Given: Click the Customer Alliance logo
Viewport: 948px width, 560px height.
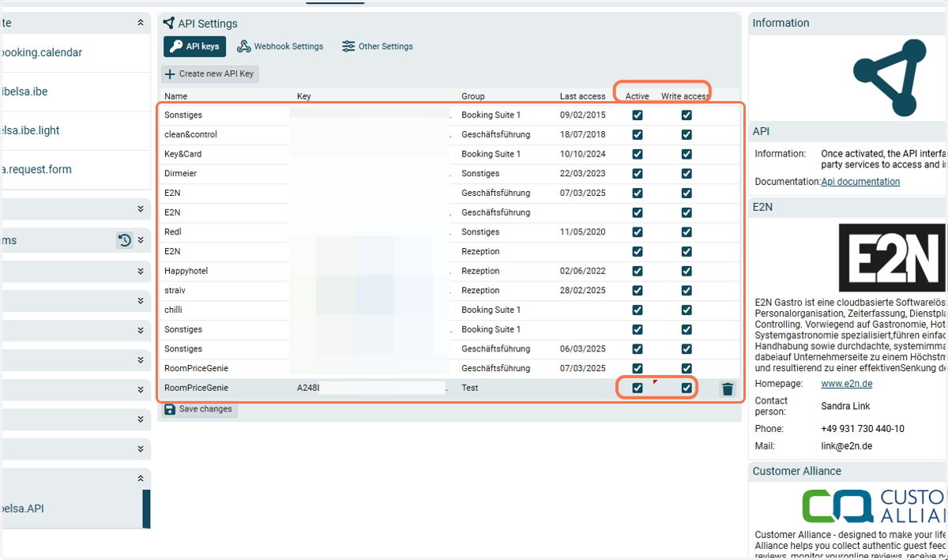Looking at the screenshot, I should pyautogui.click(x=875, y=506).
